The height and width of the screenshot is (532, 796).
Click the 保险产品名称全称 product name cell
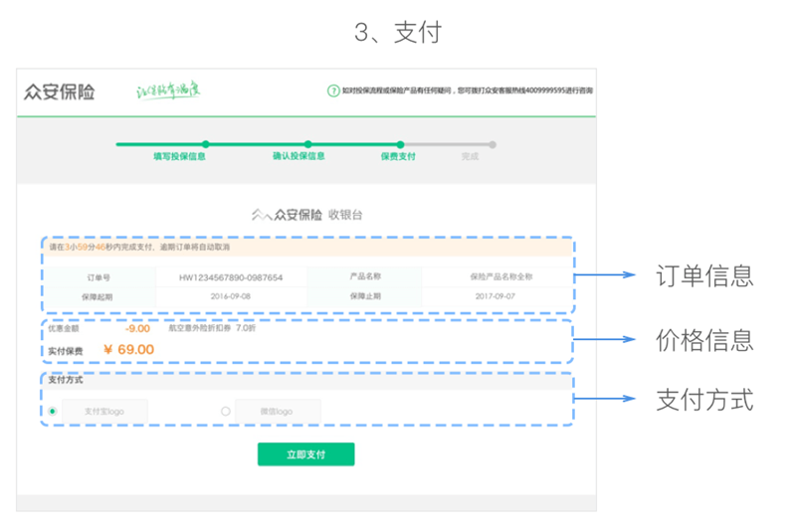point(497,277)
